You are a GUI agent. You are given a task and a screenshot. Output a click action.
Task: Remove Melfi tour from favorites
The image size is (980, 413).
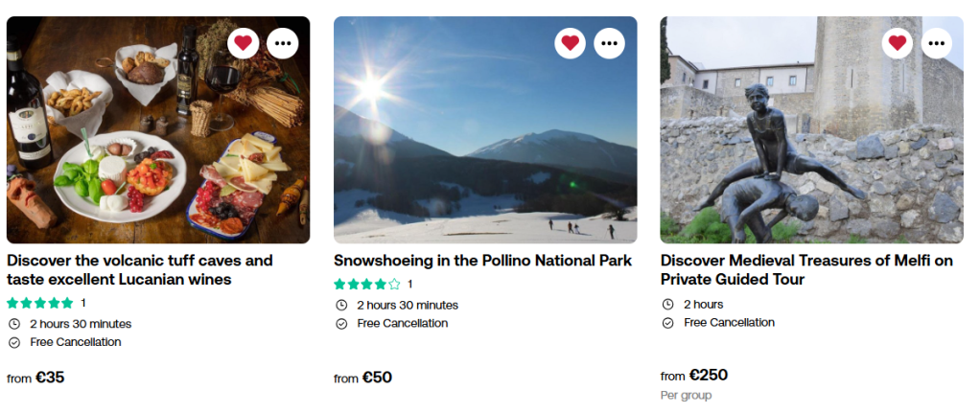(897, 42)
